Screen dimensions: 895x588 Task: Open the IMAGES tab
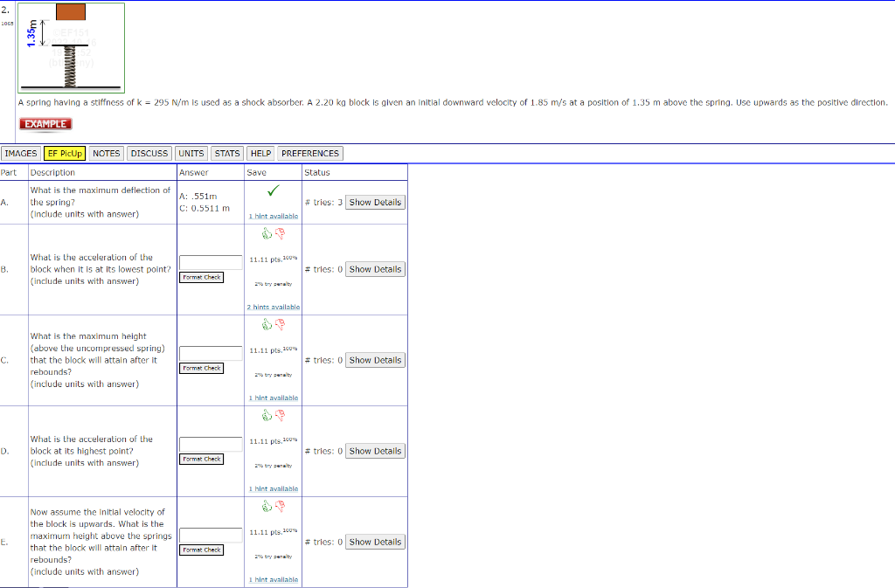pos(21,154)
